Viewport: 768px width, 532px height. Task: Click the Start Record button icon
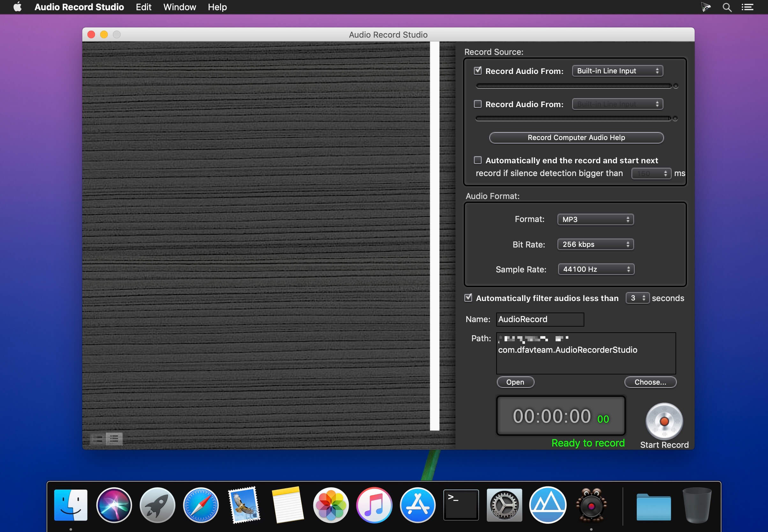pyautogui.click(x=664, y=421)
